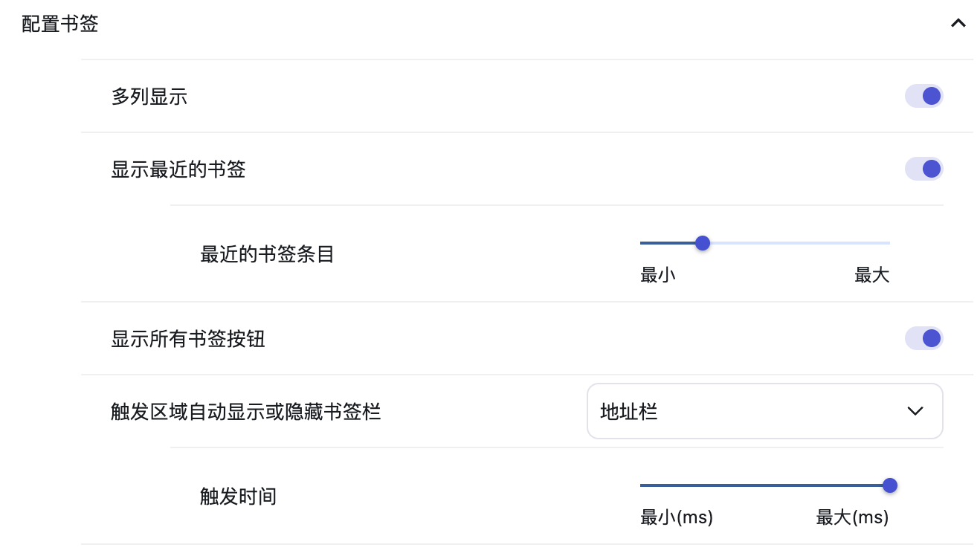Viewport: 980px width, 556px height.
Task: Click the 最小(ms) label
Action: 677,517
